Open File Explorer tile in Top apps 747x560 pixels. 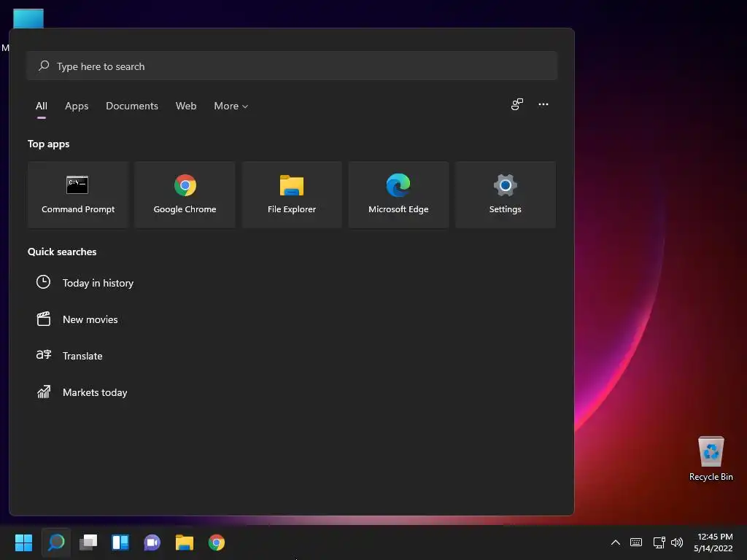pos(292,194)
